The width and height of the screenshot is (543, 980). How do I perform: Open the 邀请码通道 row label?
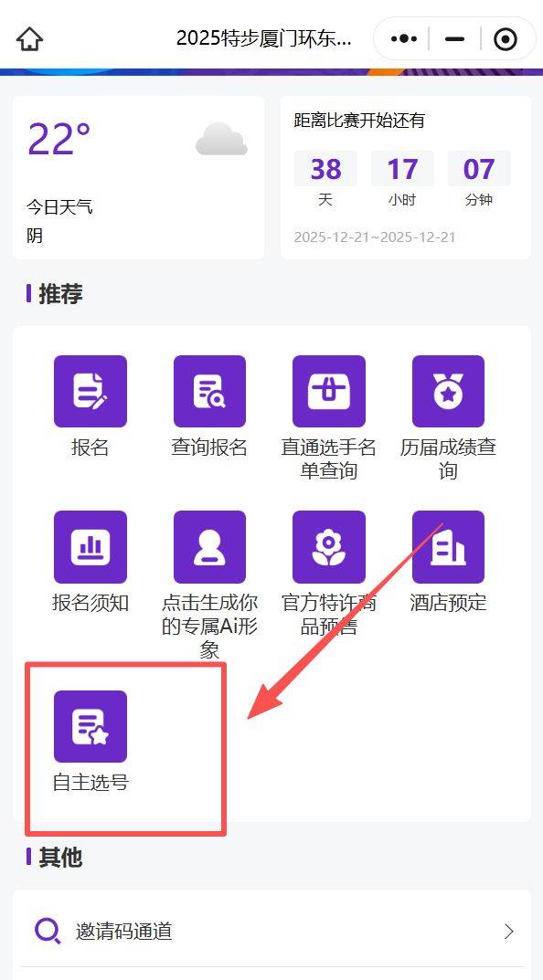(x=123, y=932)
